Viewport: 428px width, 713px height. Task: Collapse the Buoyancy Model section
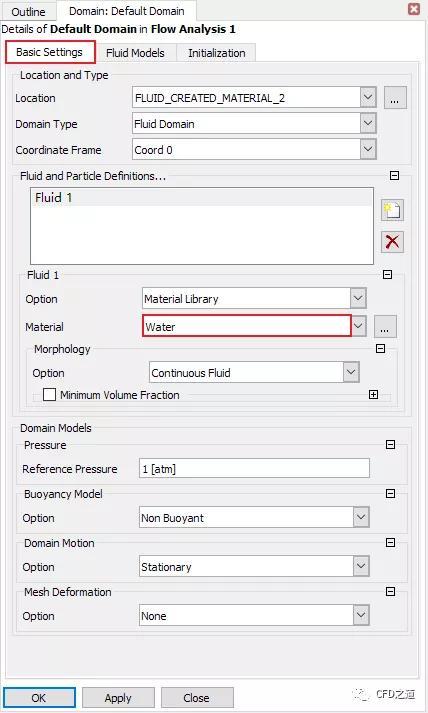coord(390,494)
